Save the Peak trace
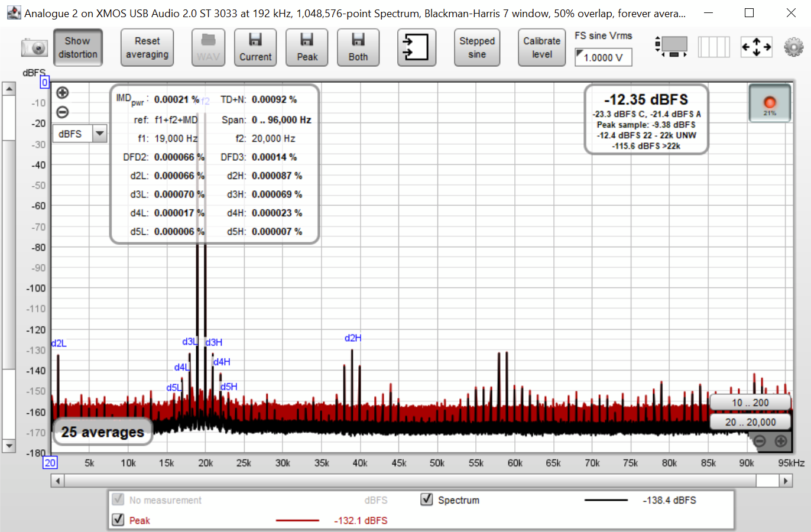Image resolution: width=811 pixels, height=532 pixels. (307, 47)
